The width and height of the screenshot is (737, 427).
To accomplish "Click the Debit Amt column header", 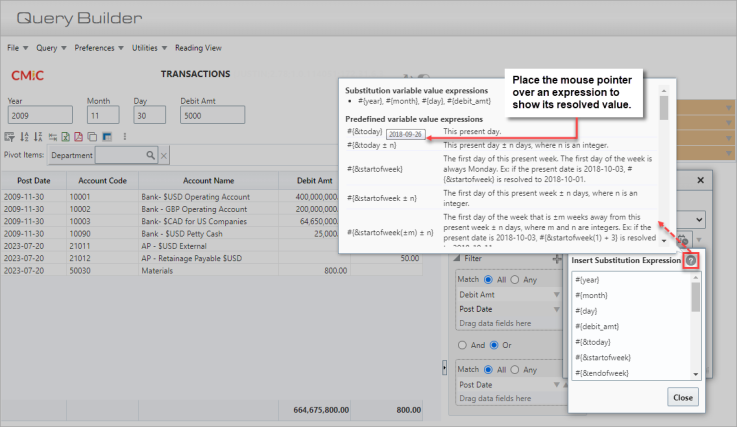I will click(x=314, y=181).
